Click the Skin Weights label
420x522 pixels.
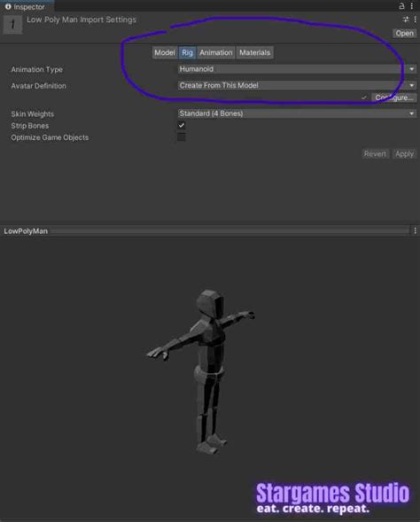[x=32, y=113]
